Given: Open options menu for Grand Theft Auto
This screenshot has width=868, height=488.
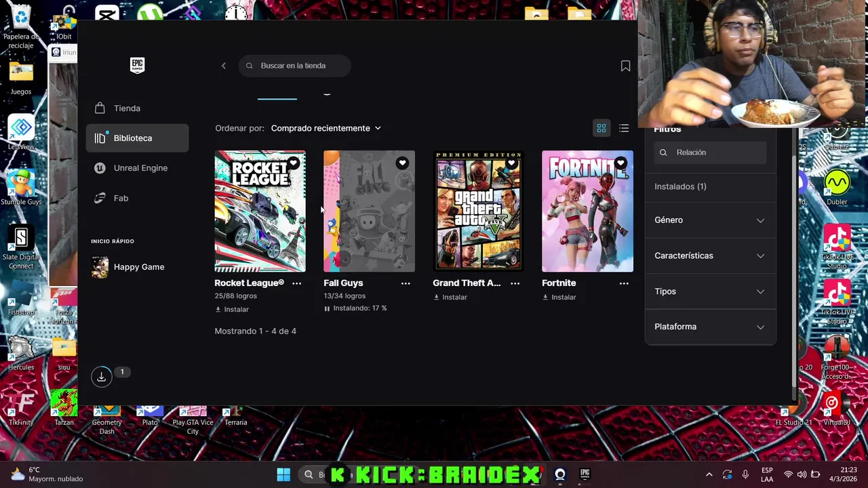Looking at the screenshot, I should coord(515,283).
